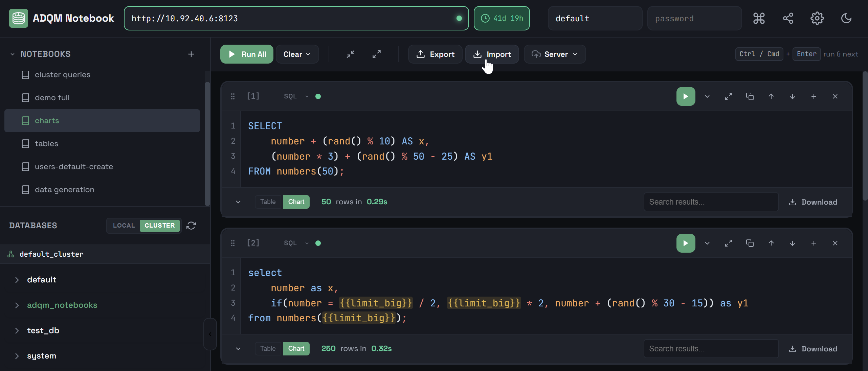The height and width of the screenshot is (371, 868).
Task: Open the tables notebook
Action: (x=47, y=143)
